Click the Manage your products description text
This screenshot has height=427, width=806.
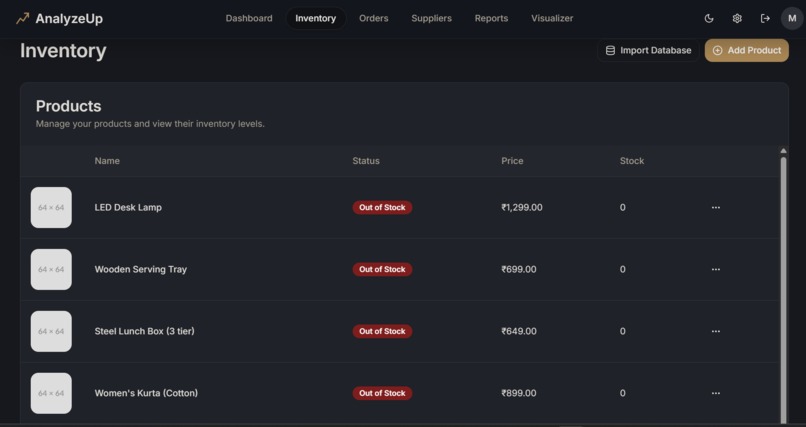[x=150, y=124]
